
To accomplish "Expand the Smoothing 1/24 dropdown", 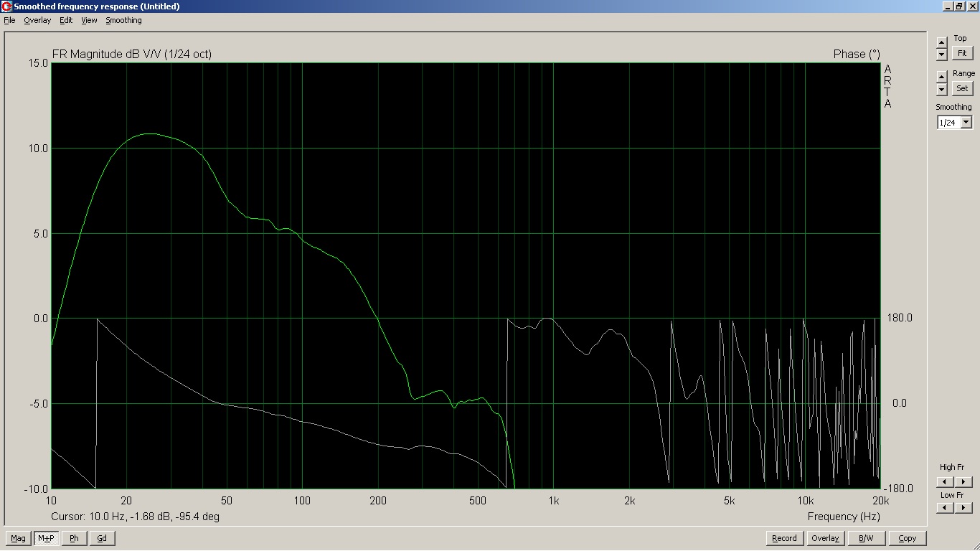I will click(966, 123).
